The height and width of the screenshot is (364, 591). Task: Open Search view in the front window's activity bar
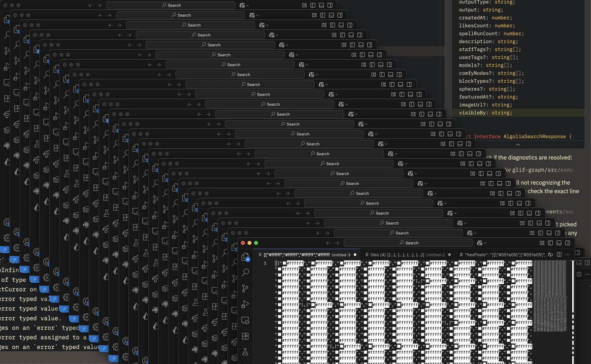(x=245, y=272)
